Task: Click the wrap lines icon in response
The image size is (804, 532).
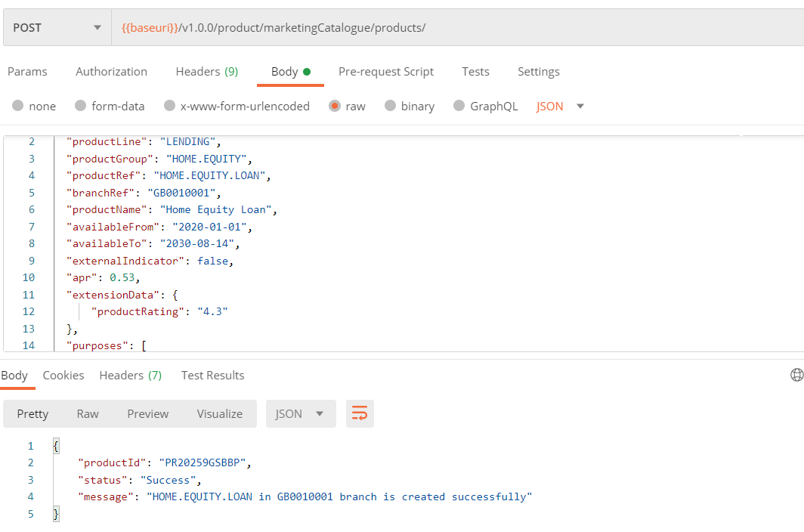Action: point(360,413)
